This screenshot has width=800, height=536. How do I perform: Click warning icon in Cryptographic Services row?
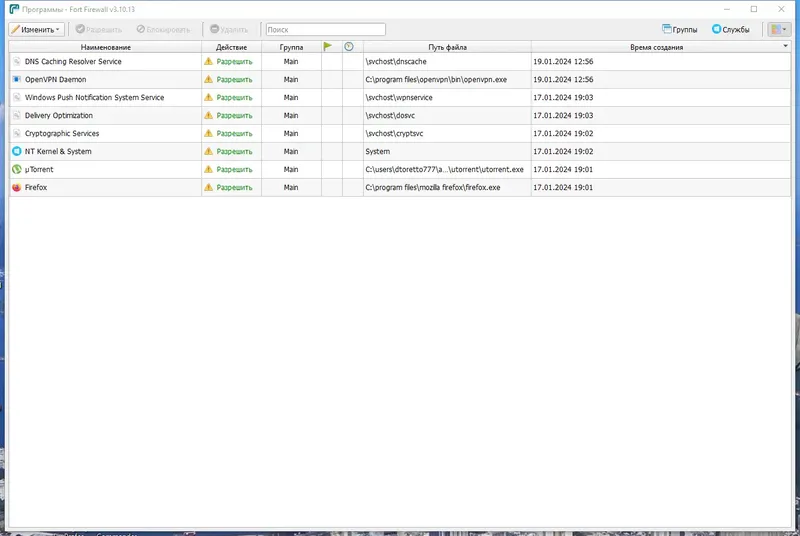(208, 133)
